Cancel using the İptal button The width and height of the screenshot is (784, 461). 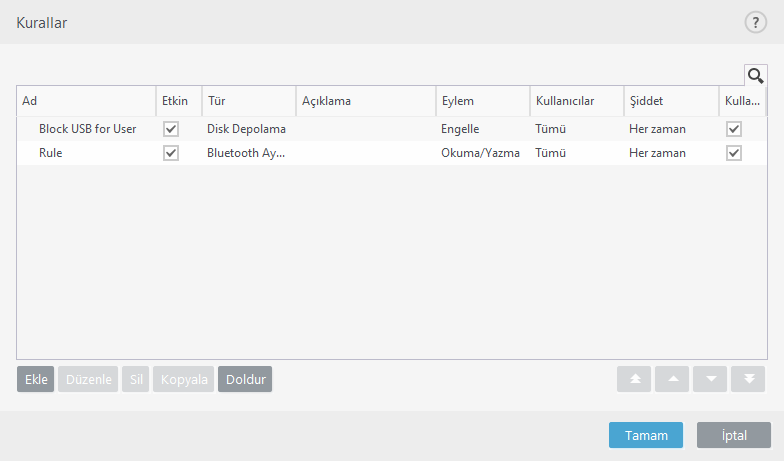tap(734, 435)
